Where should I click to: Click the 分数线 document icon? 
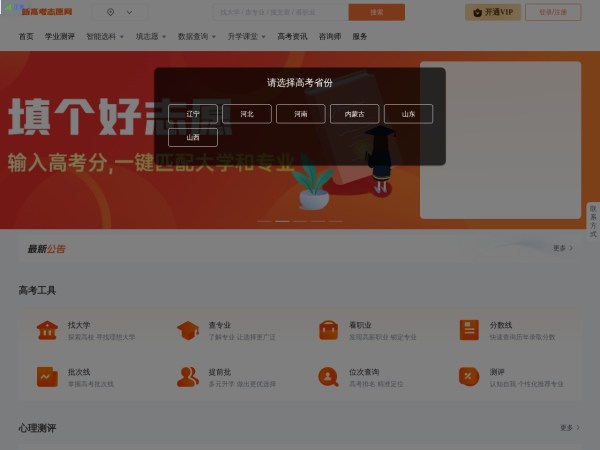(469, 330)
